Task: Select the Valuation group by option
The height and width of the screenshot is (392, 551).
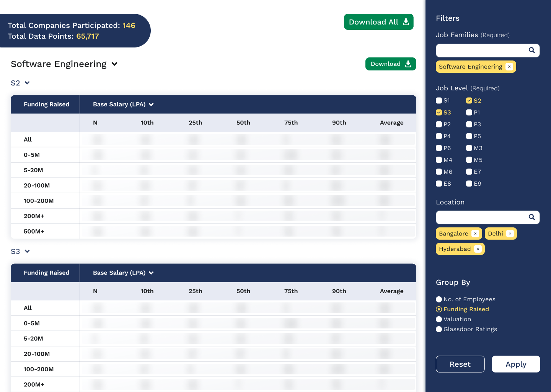Action: click(x=439, y=319)
